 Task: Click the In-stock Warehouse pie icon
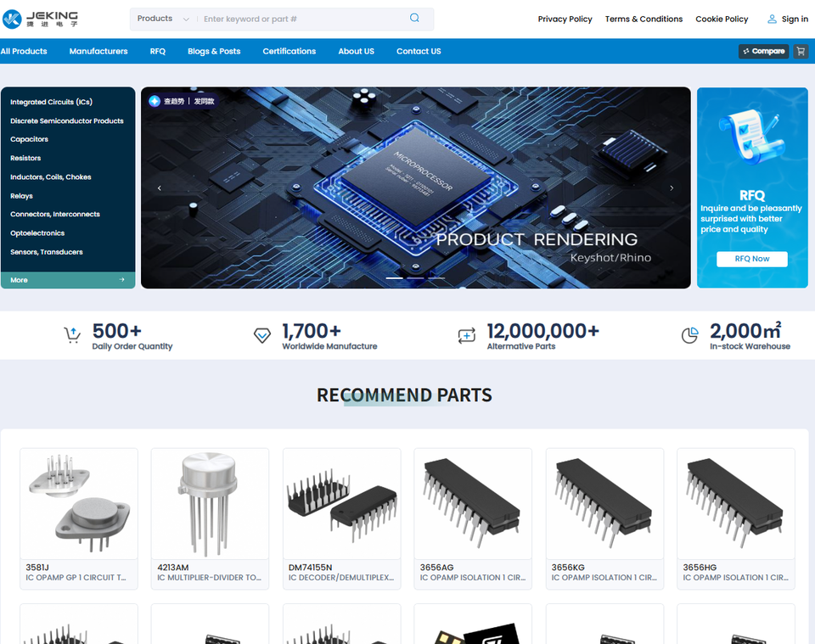pos(689,335)
